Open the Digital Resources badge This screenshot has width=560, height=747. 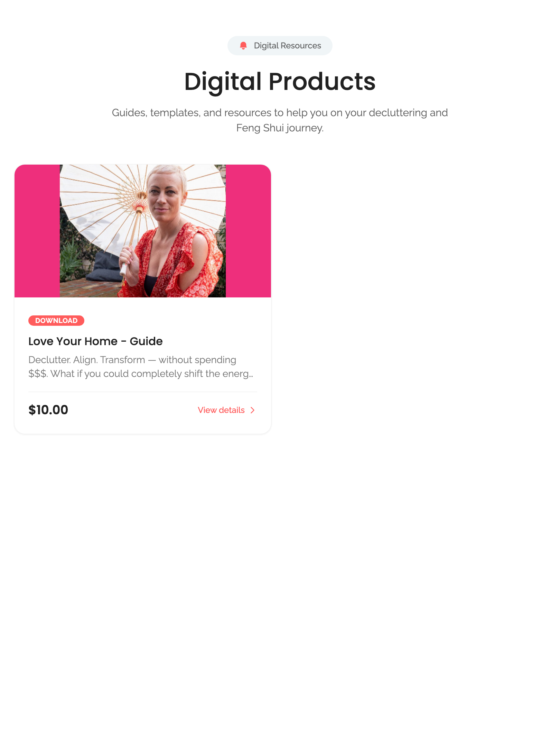tap(280, 45)
